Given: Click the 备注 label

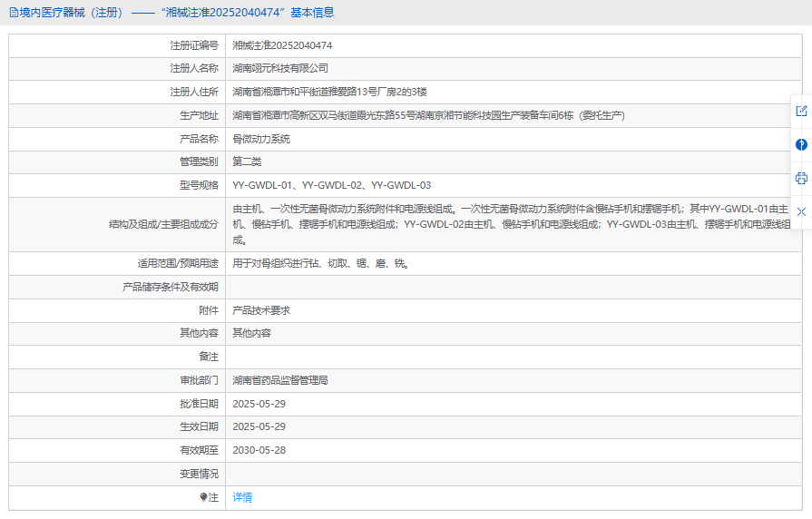Looking at the screenshot, I should 209,357.
